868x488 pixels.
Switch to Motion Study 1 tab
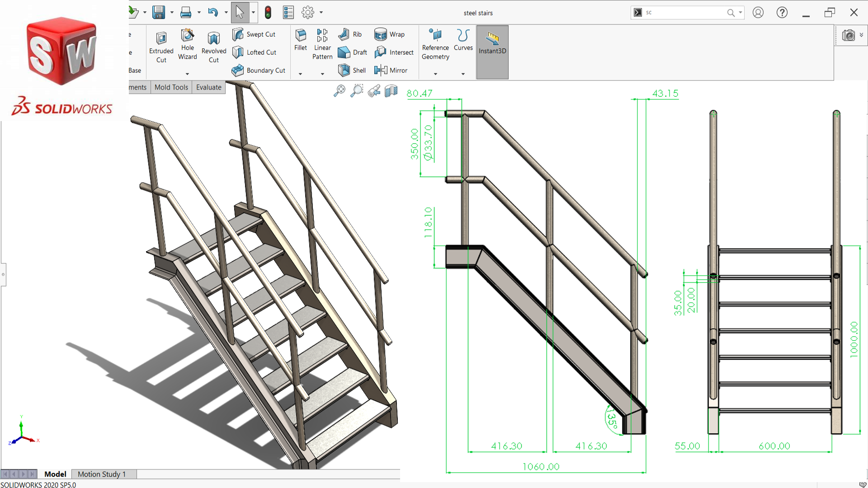click(101, 474)
